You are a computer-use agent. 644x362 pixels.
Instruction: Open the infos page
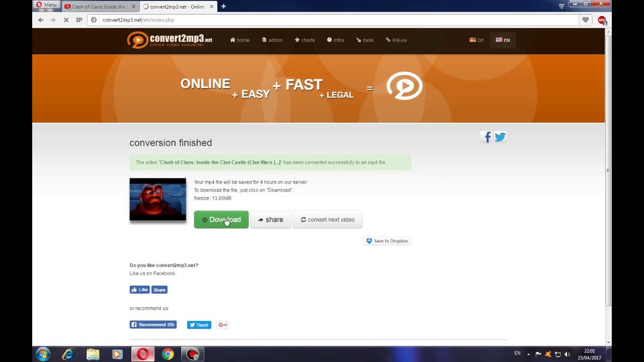[x=336, y=40]
